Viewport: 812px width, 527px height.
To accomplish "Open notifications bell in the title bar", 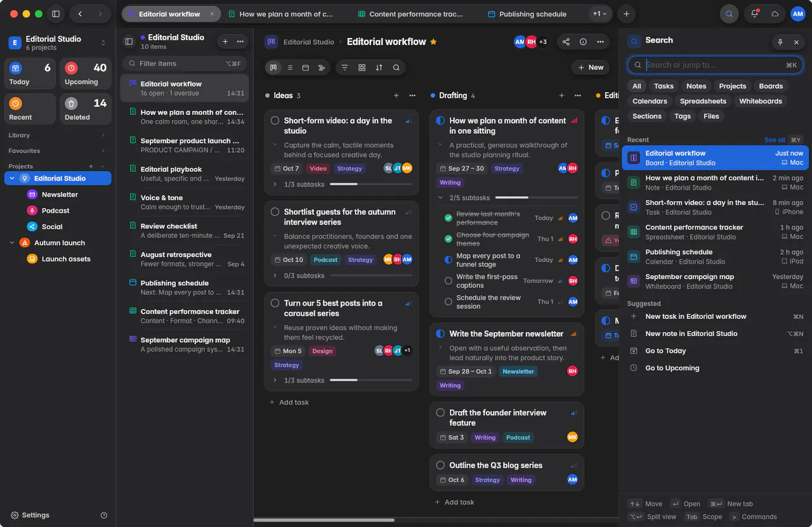I will coord(754,14).
